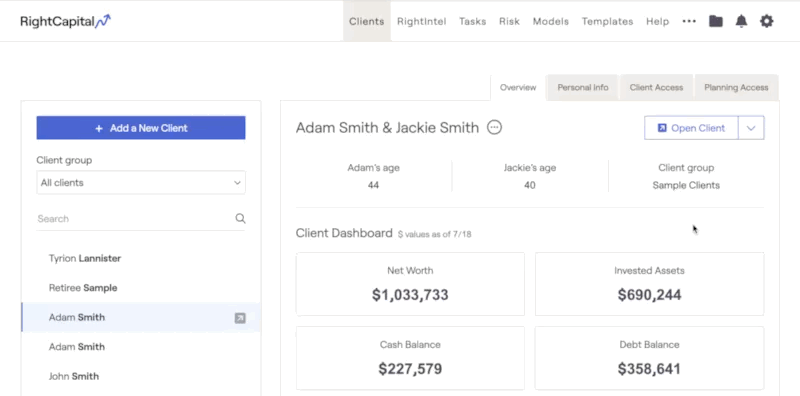
Task: Open the Planning Access tab
Action: [x=736, y=87]
